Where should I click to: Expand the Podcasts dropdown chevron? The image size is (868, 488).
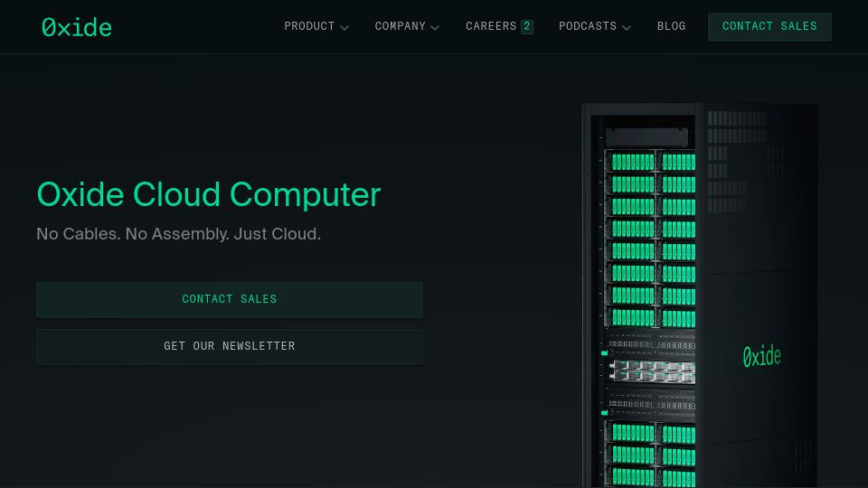(x=627, y=28)
